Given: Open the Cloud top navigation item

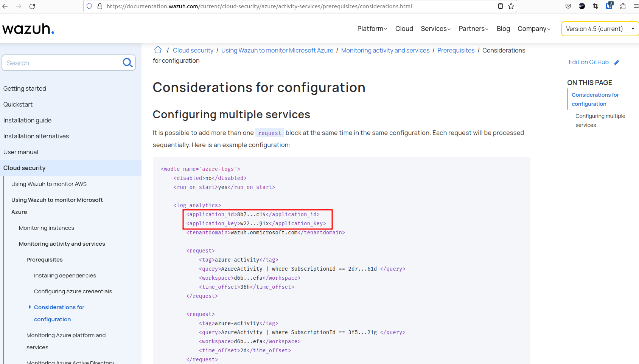Looking at the screenshot, I should coord(404,29).
